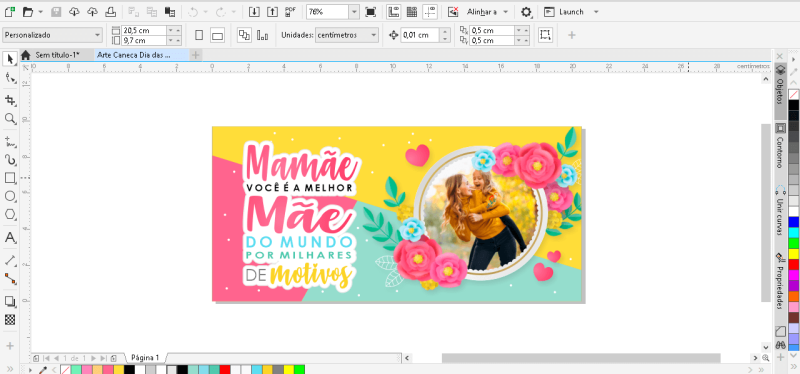Click the page width 20,5 cm field
800x374 pixels.
(144, 30)
